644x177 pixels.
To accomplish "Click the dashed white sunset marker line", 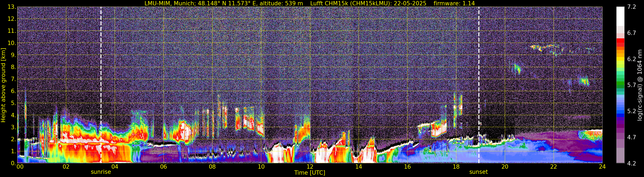I will click(479, 85).
